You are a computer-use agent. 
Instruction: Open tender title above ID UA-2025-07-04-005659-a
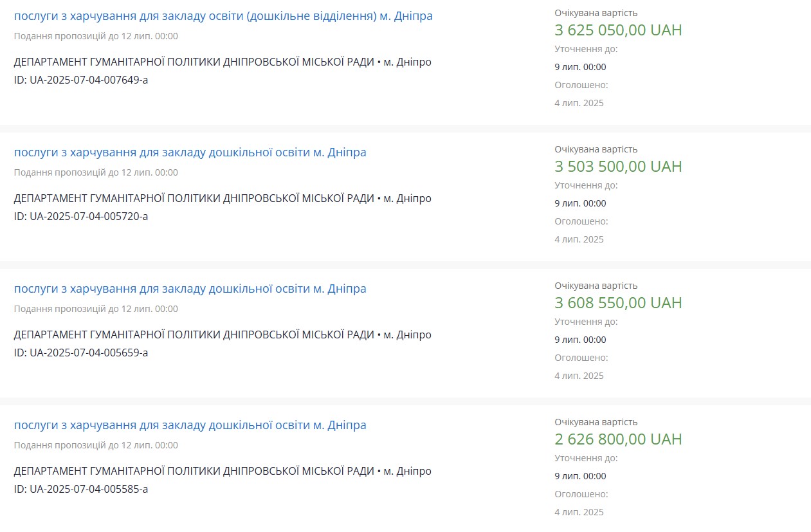pyautogui.click(x=190, y=289)
